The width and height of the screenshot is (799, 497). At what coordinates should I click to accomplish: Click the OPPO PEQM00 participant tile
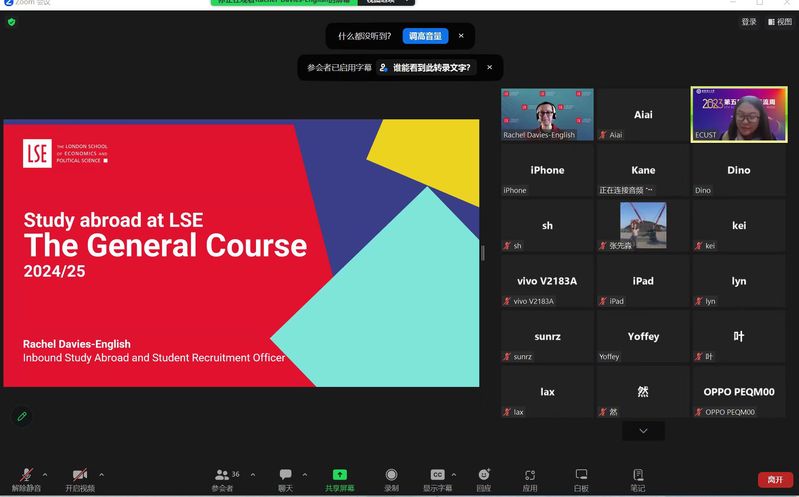739,392
